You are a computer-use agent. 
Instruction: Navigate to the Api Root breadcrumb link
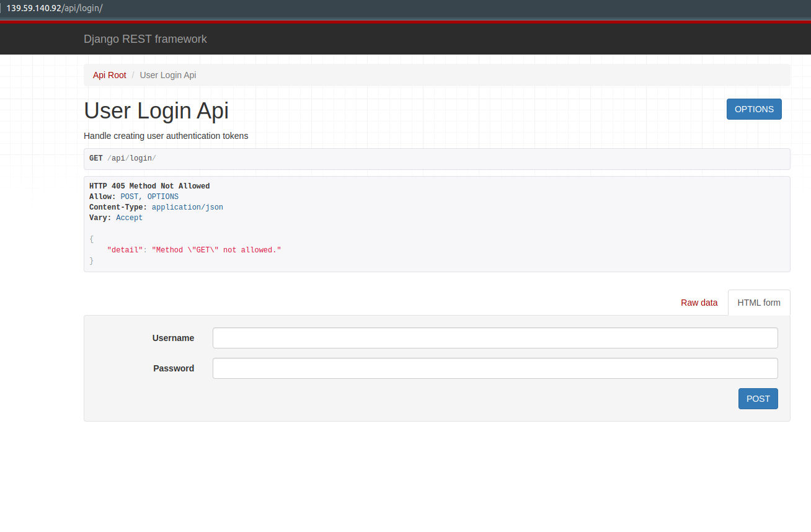point(109,74)
